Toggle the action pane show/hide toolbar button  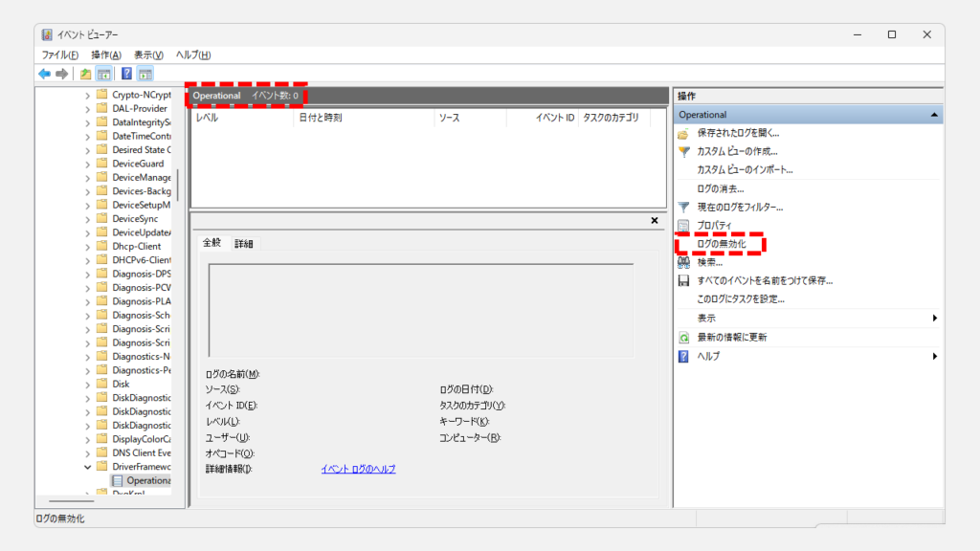tap(145, 74)
